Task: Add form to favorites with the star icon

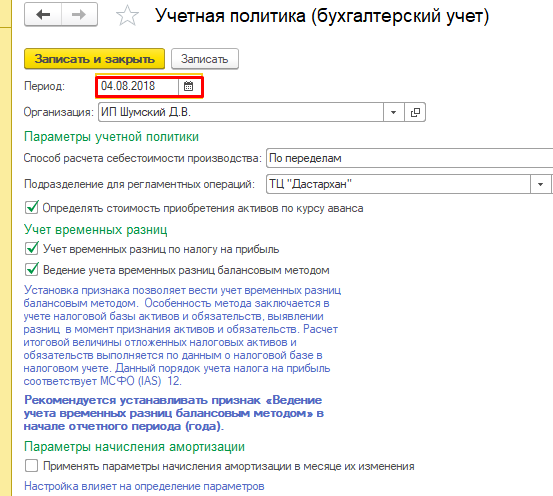Action: pyautogui.click(x=127, y=16)
